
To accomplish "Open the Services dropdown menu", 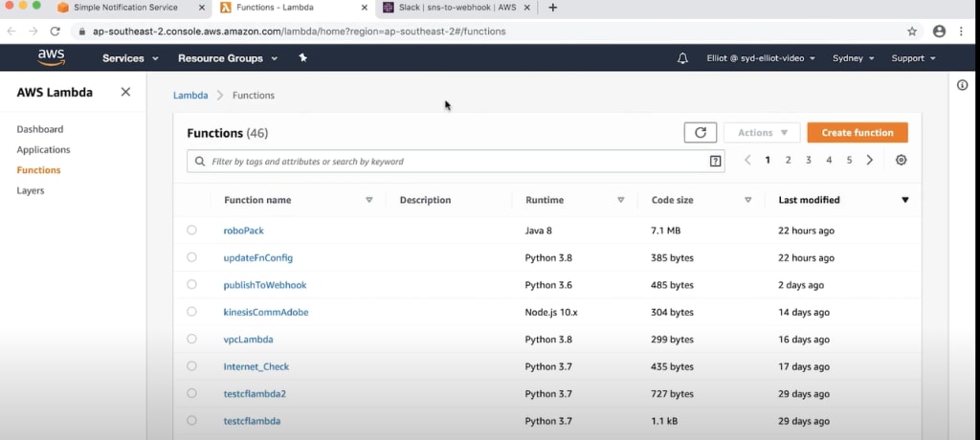I will [x=130, y=58].
